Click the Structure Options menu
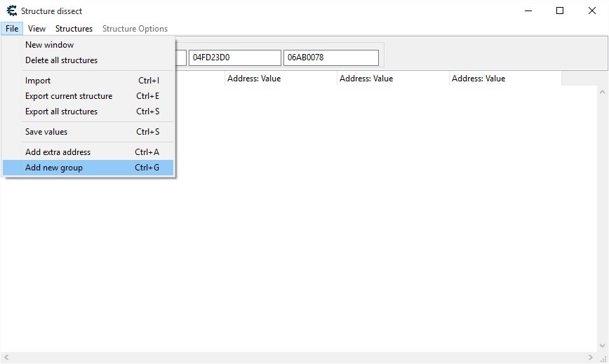 135,29
